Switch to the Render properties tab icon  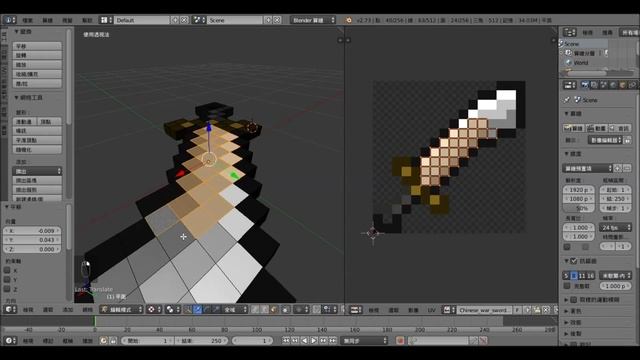coord(585,84)
